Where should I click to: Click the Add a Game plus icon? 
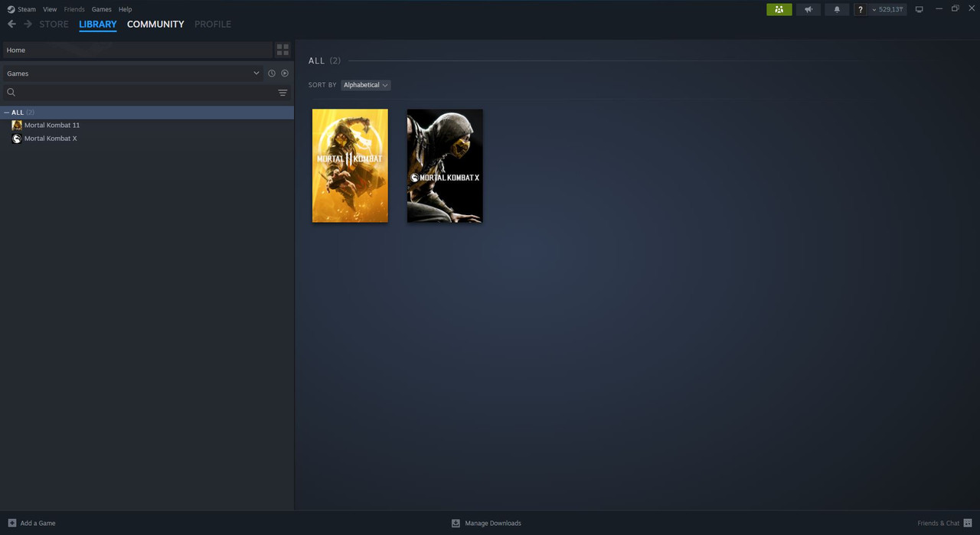(11, 523)
